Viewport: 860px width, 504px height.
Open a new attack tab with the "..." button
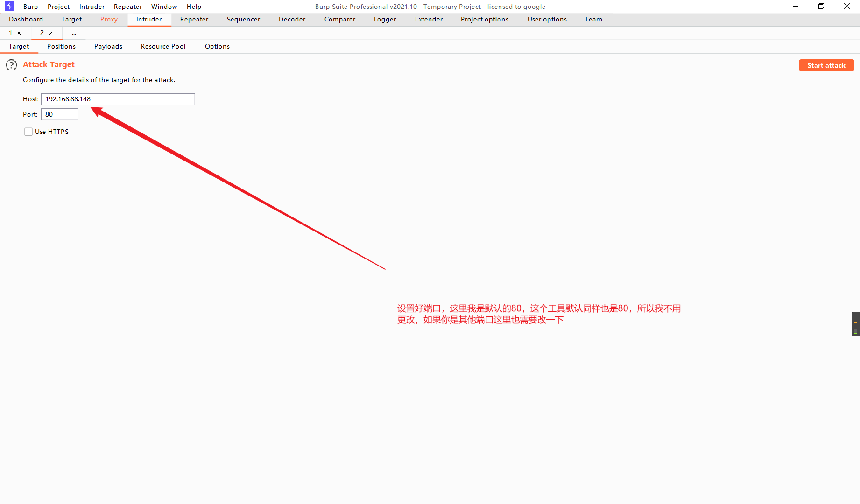[x=74, y=33]
